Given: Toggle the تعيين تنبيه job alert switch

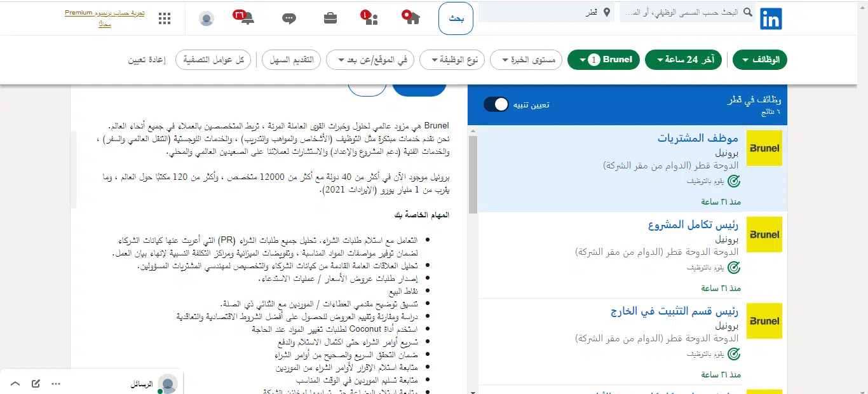Looking at the screenshot, I should tap(496, 104).
